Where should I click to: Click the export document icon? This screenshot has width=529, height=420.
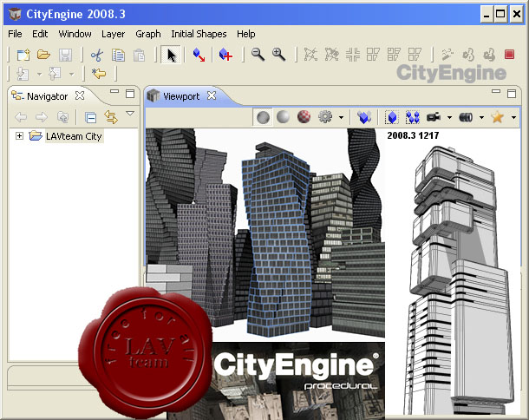coord(55,74)
